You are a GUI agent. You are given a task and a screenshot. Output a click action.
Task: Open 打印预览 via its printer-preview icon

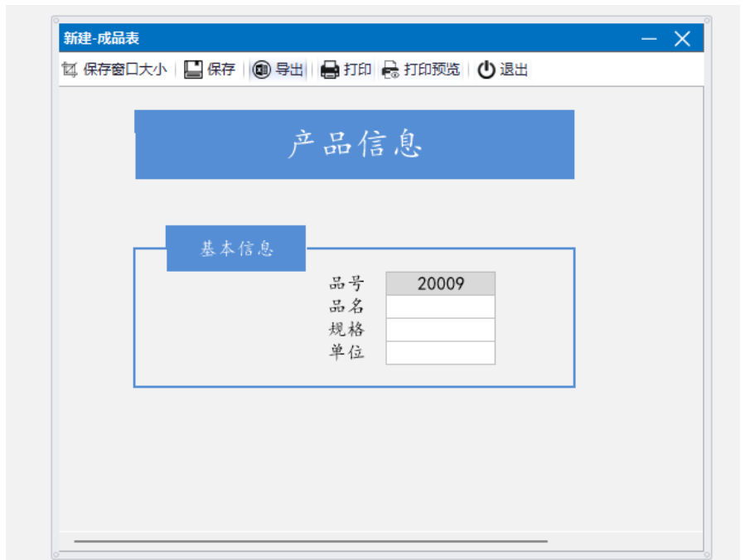coord(390,70)
